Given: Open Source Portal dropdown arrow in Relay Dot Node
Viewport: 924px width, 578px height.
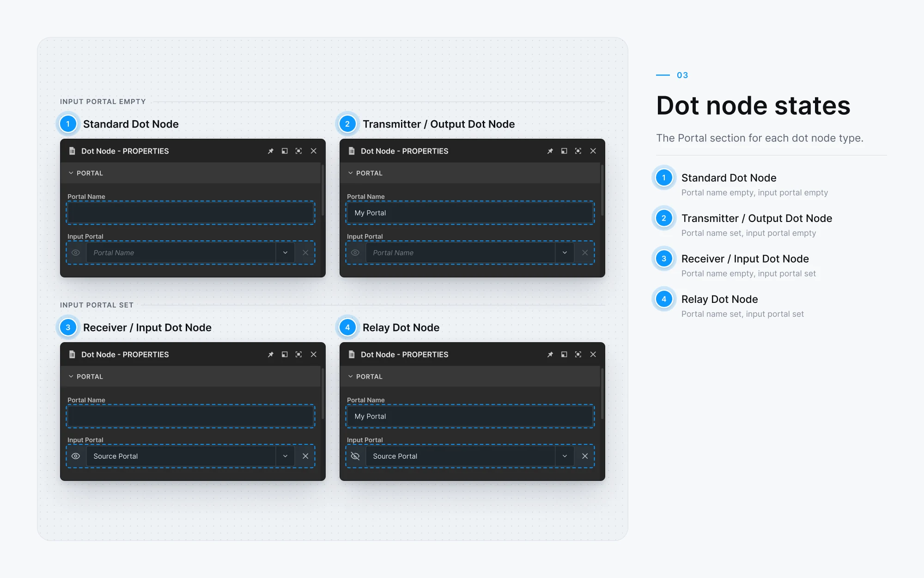Looking at the screenshot, I should tap(565, 456).
